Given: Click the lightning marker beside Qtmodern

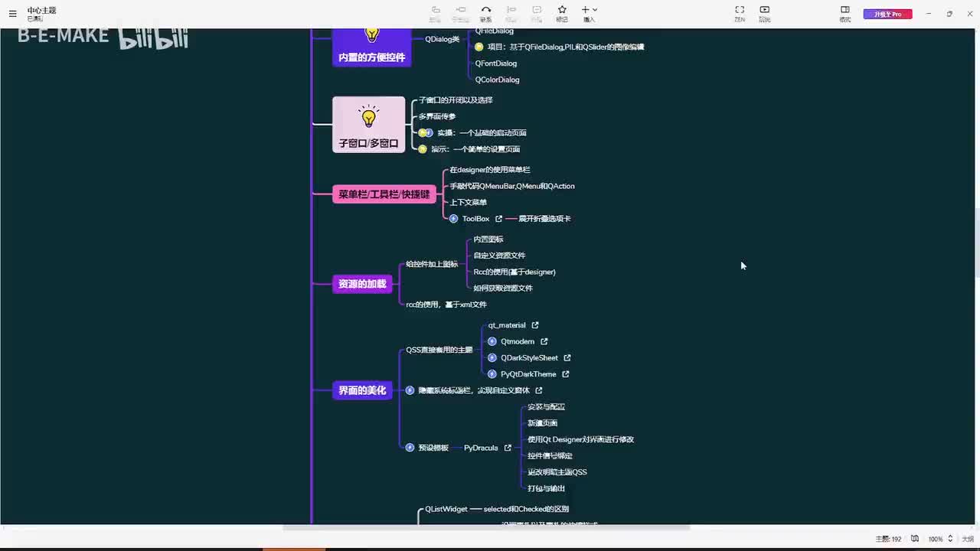Looking at the screenshot, I should (492, 341).
